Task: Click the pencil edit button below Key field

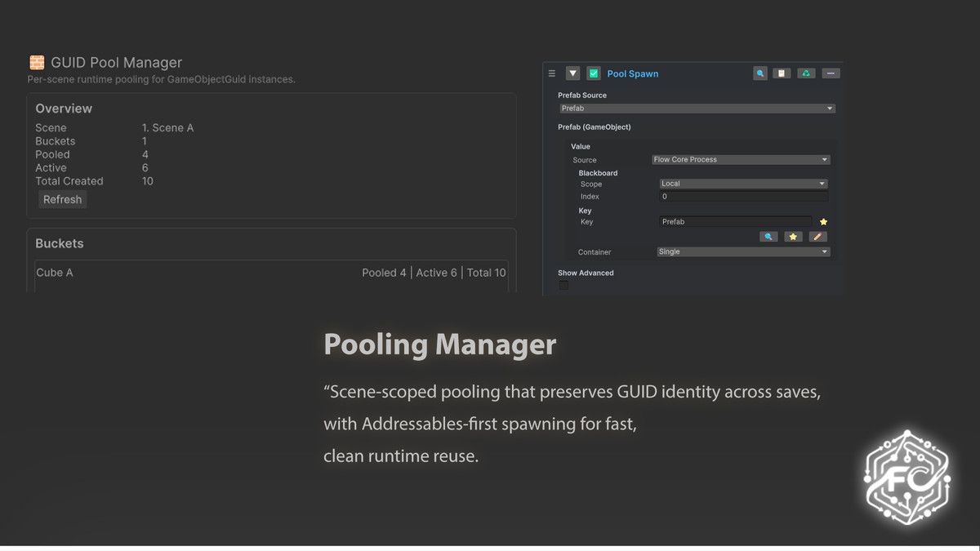Action: coord(817,237)
